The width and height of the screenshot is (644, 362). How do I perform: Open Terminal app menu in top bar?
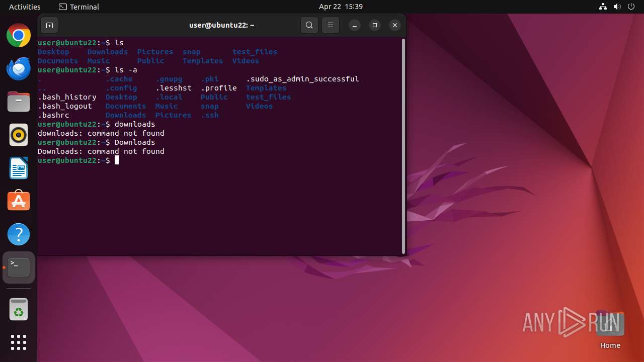pos(79,7)
